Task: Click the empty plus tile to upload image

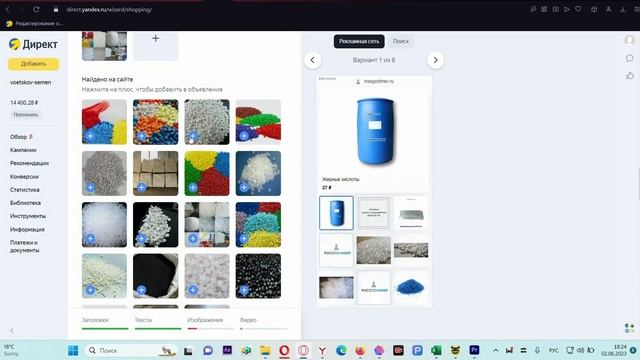Action: click(x=156, y=46)
